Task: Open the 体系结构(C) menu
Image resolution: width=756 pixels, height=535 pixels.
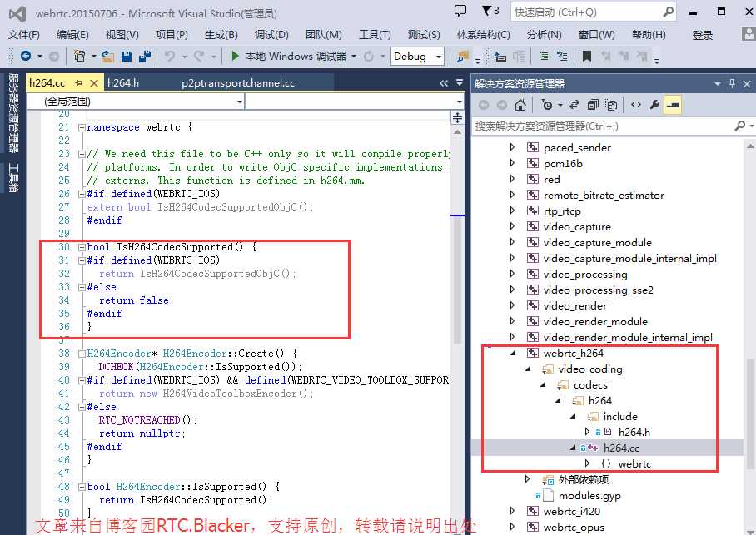Action: (x=484, y=35)
